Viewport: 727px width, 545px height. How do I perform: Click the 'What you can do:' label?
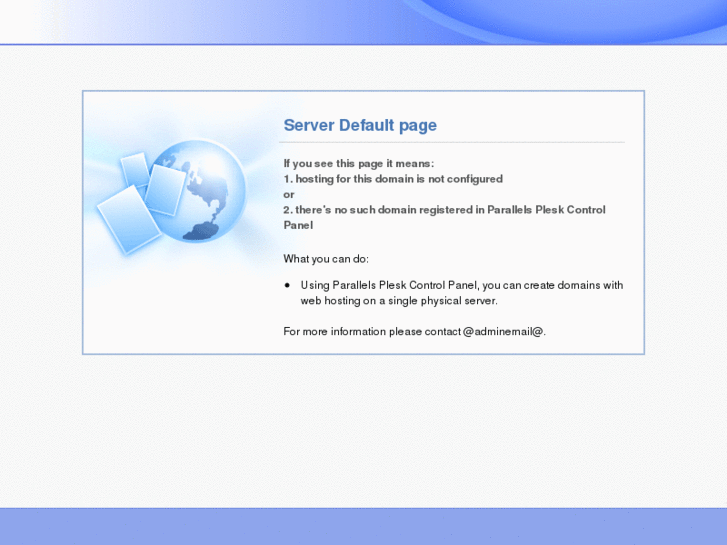[x=326, y=259]
